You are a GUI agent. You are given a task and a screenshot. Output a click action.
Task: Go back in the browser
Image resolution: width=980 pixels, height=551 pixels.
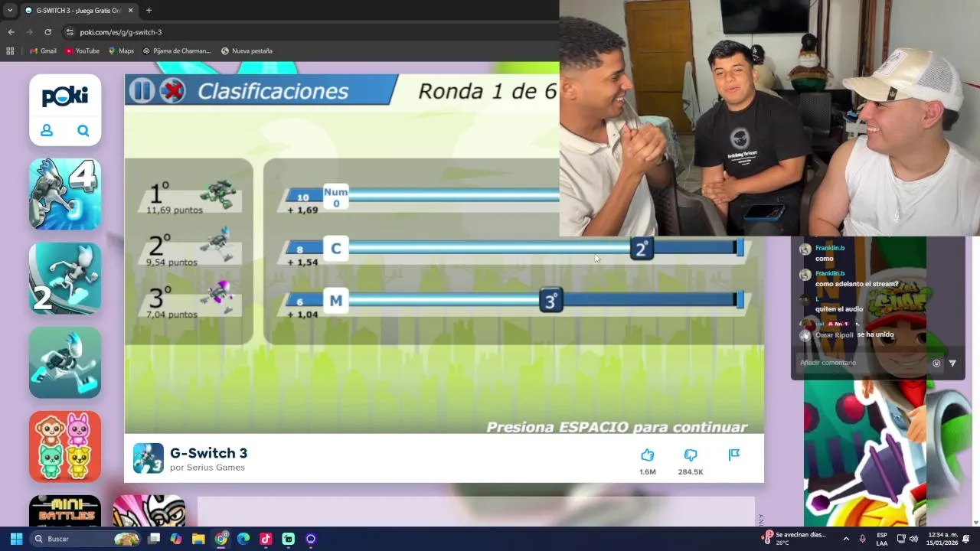tap(11, 32)
